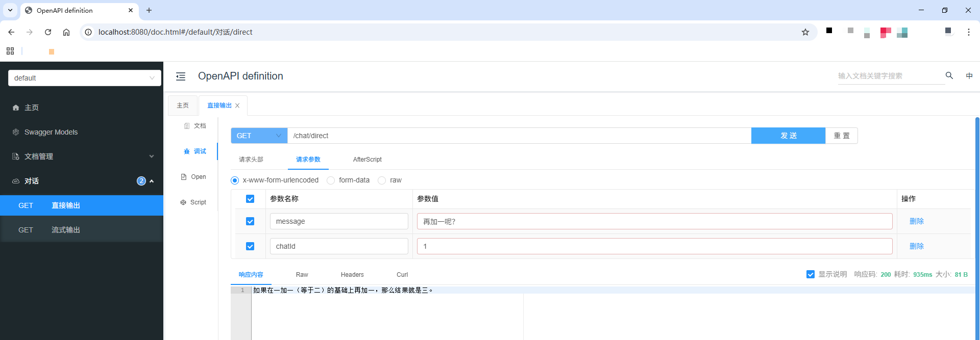Open a new browser tab
This screenshot has width=980, height=340.
[x=149, y=10]
